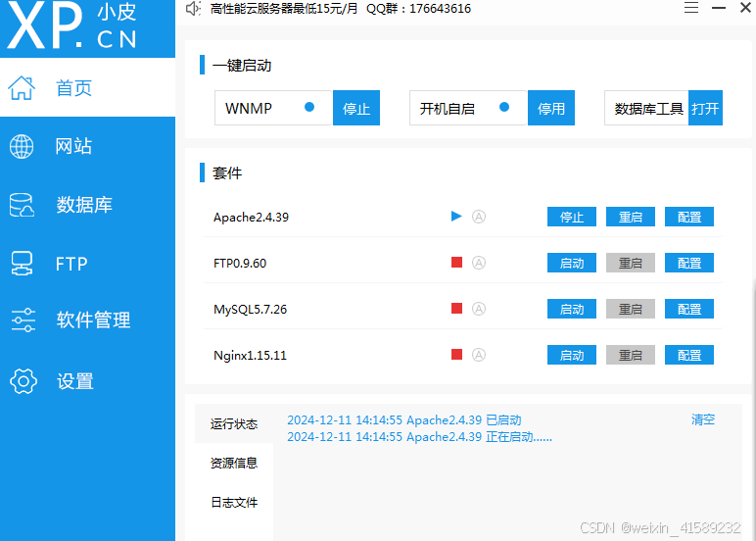The width and height of the screenshot is (756, 541).
Task: Click the Apache2.4.39 正在启动 log line
Action: coord(419,437)
